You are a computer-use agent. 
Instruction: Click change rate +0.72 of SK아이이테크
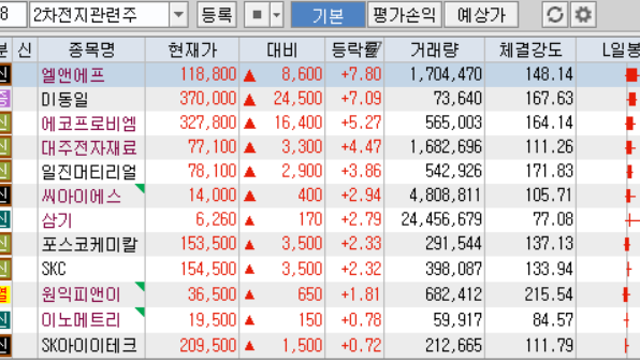[x=361, y=346]
